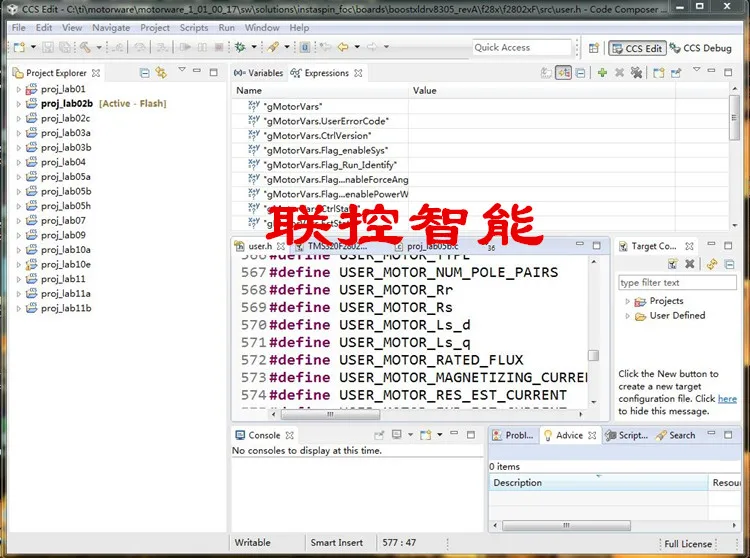Switch to CCS Edit perspective
This screenshot has width=750, height=558.
(637, 48)
